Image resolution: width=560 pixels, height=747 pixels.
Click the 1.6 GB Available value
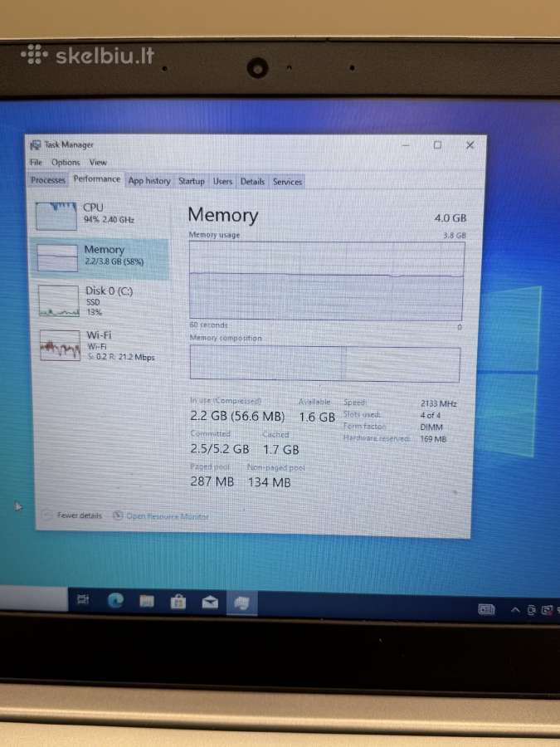coord(317,417)
